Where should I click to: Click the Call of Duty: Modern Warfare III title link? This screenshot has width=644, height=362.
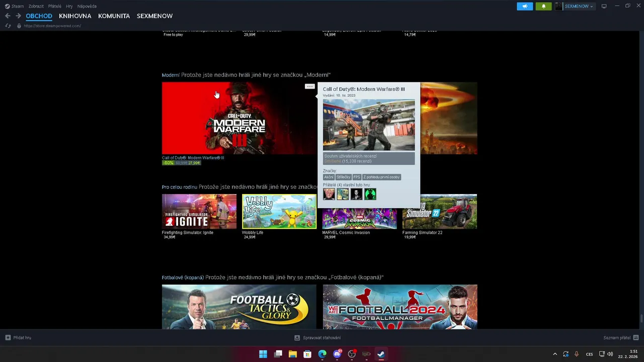coord(193,158)
